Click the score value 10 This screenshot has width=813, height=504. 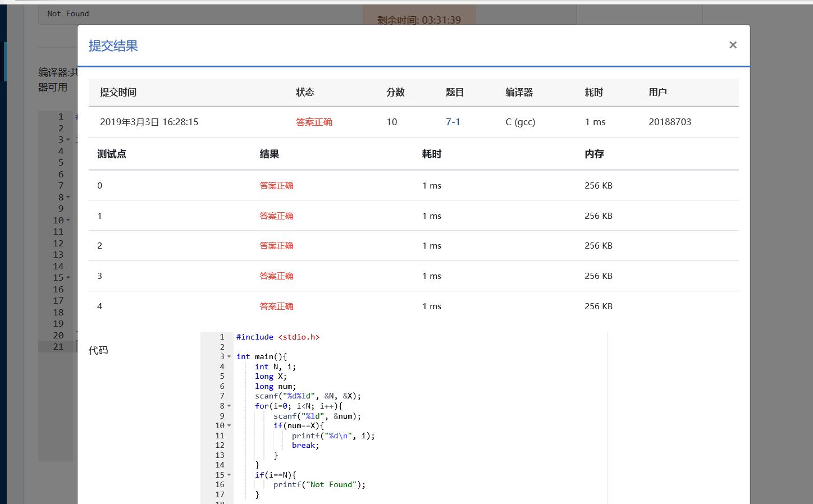coord(392,122)
